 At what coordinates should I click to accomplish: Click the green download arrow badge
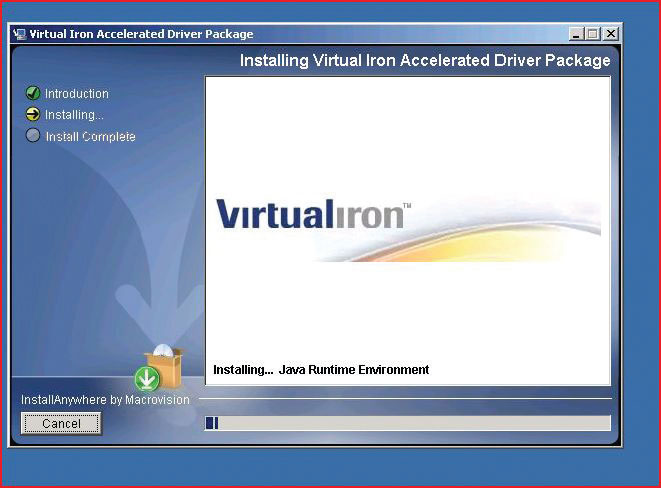[x=147, y=379]
